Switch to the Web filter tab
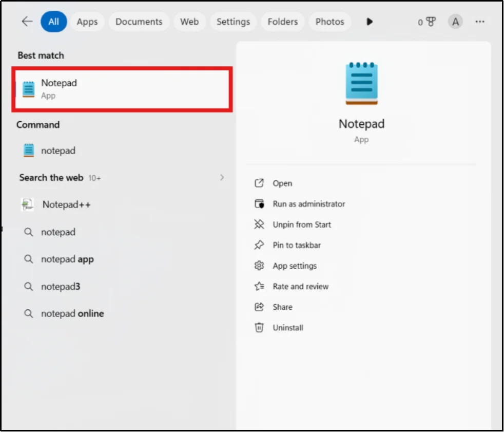This screenshot has height=432, width=504. pos(189,22)
